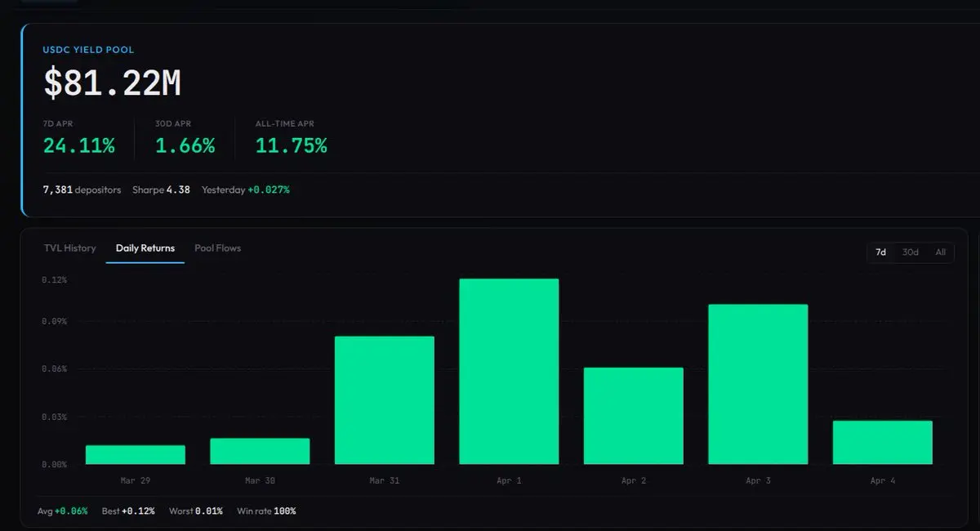980x531 pixels.
Task: Click the Mar 29 return bar
Action: (136, 455)
